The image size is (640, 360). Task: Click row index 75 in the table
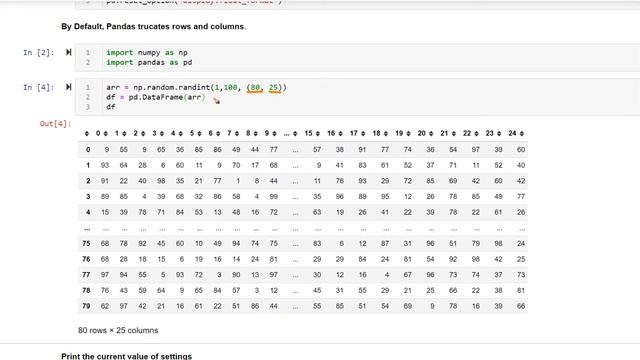click(x=86, y=243)
